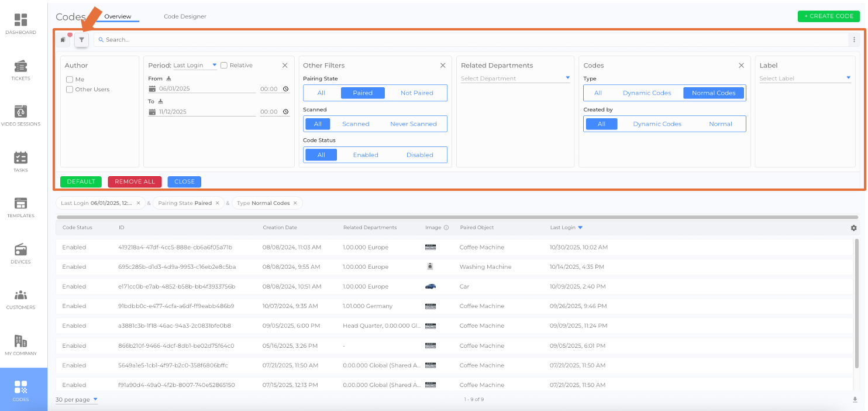This screenshot has width=868, height=411.
Task: Enable the Other Users checkbox
Action: 70,90
